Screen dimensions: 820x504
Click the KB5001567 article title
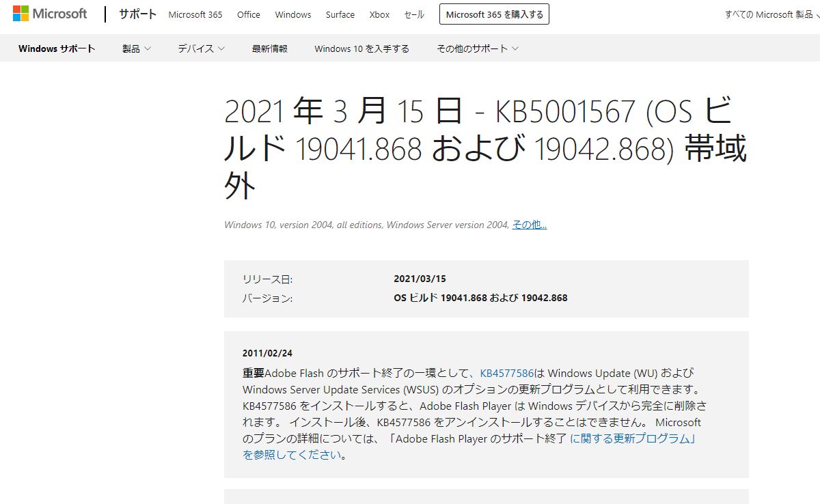click(x=485, y=149)
